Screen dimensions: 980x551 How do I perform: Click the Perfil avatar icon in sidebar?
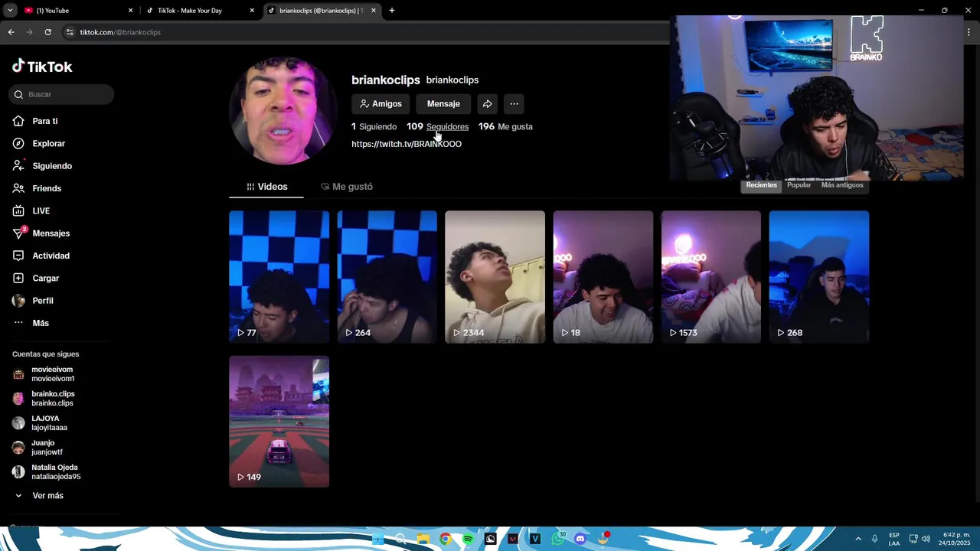point(18,301)
